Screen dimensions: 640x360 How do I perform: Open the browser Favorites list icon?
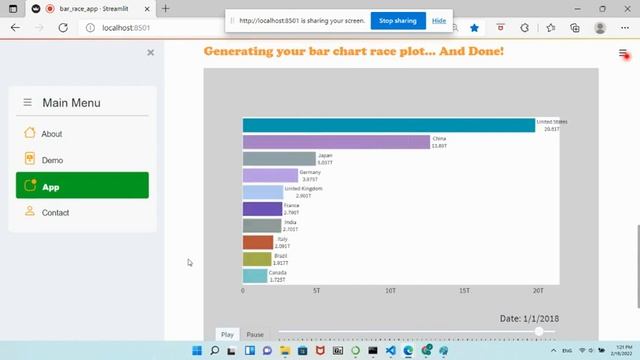(x=551, y=28)
